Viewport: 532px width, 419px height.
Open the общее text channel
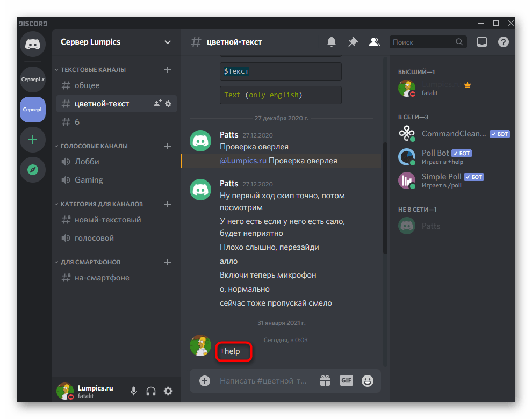coord(117,85)
